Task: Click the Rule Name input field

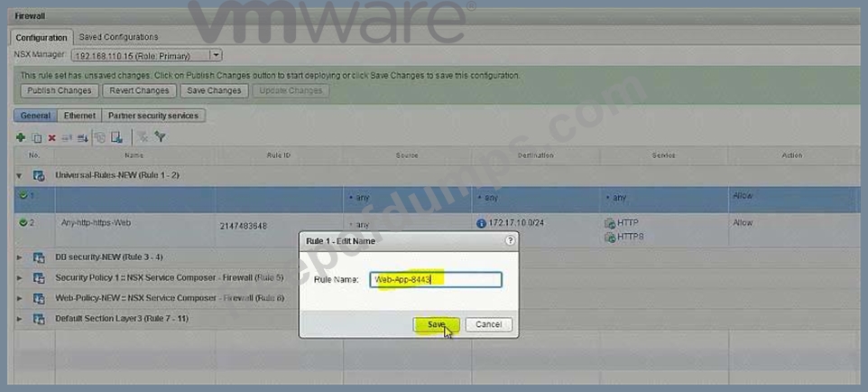Action: [x=436, y=279]
